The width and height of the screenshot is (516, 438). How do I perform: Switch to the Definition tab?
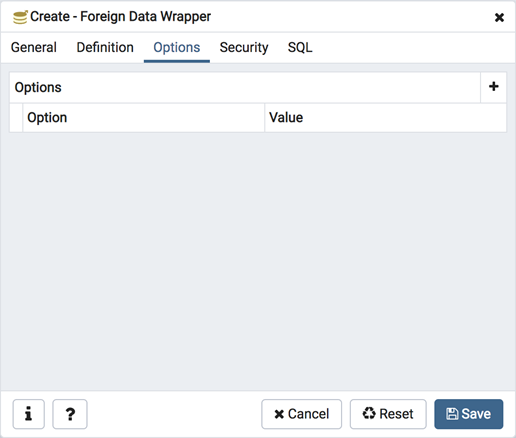pyautogui.click(x=105, y=47)
